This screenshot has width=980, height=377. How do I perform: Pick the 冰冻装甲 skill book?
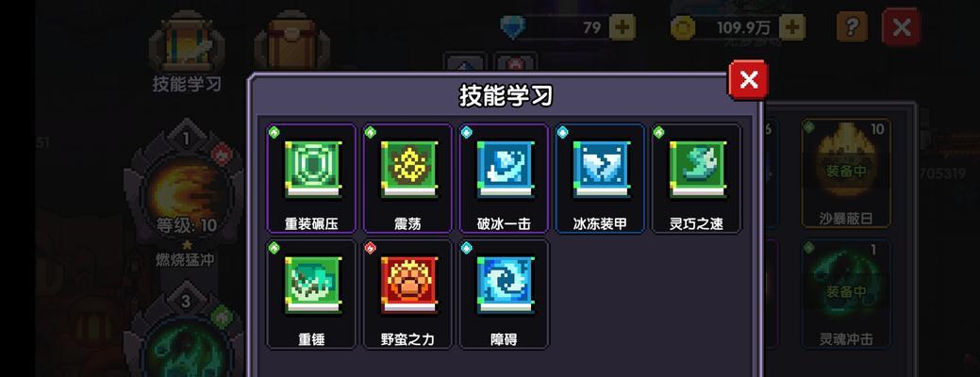click(600, 178)
